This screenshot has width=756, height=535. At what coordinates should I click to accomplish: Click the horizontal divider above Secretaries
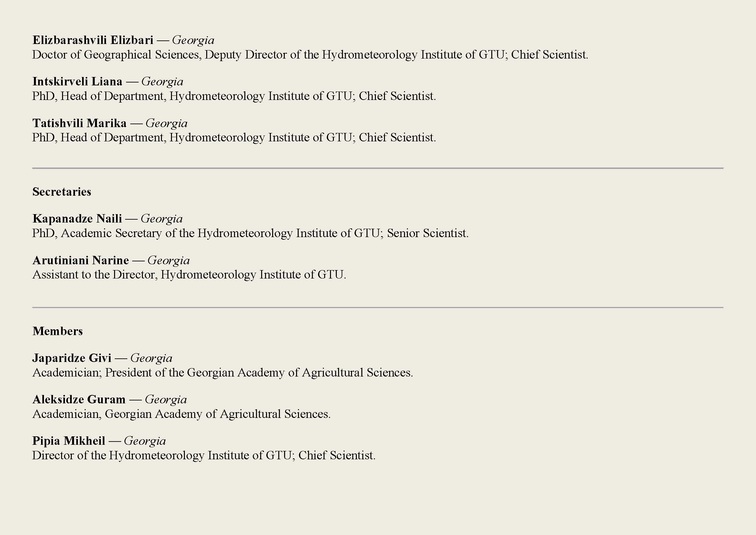[x=378, y=168]
